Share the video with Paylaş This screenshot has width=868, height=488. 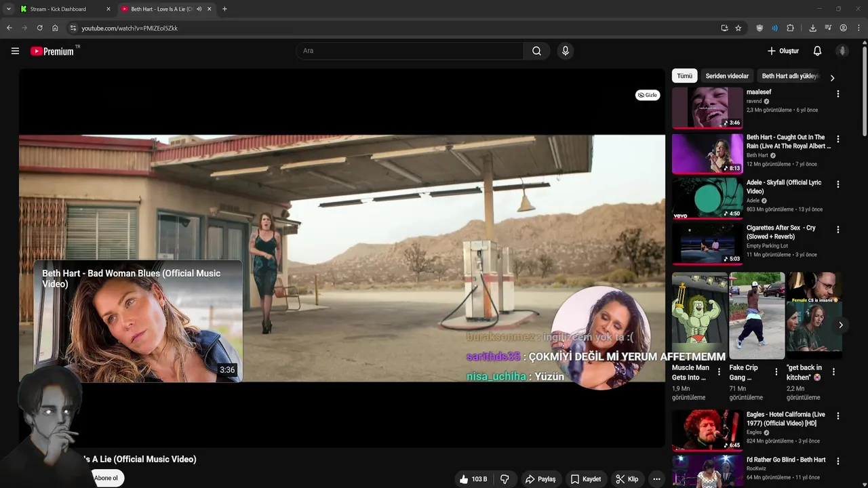(x=540, y=479)
